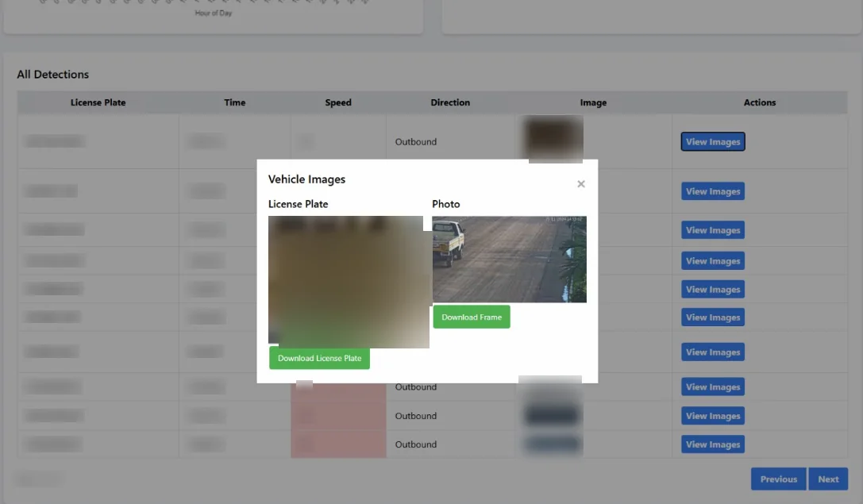Click the All Detections heading
The image size is (863, 504).
53,75
